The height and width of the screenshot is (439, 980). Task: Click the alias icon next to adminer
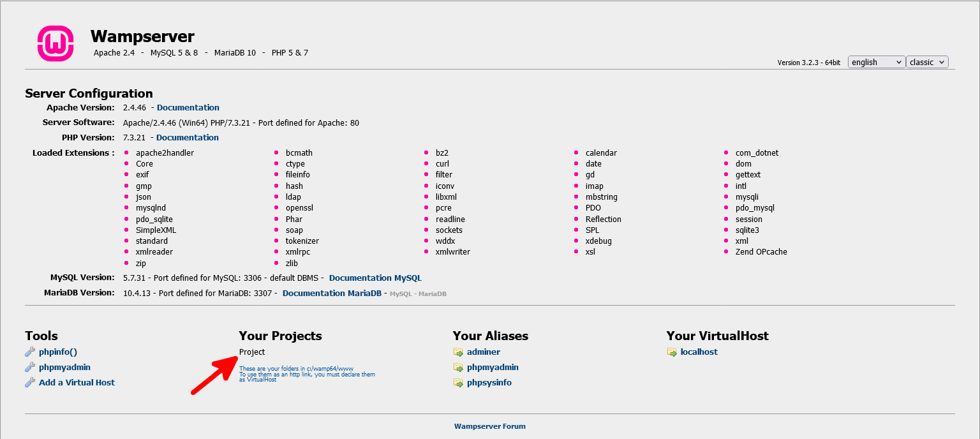(x=459, y=352)
